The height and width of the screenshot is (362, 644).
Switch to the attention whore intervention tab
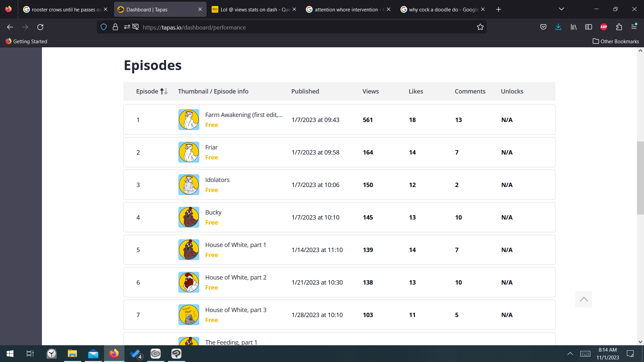coord(345,9)
